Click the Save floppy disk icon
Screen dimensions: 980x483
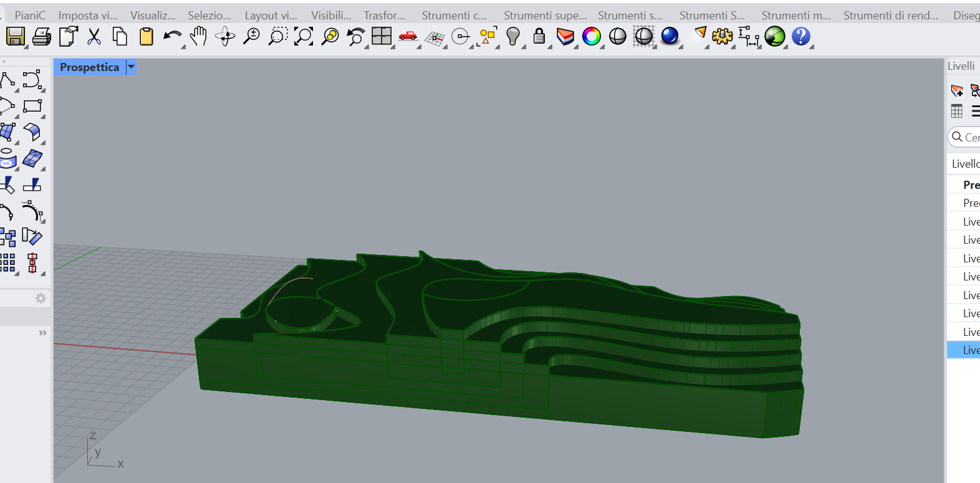tap(15, 37)
